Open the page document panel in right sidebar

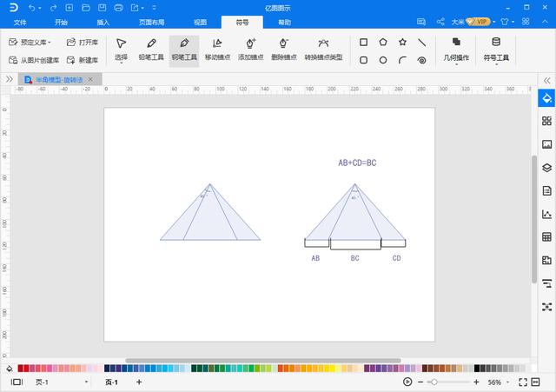click(546, 191)
